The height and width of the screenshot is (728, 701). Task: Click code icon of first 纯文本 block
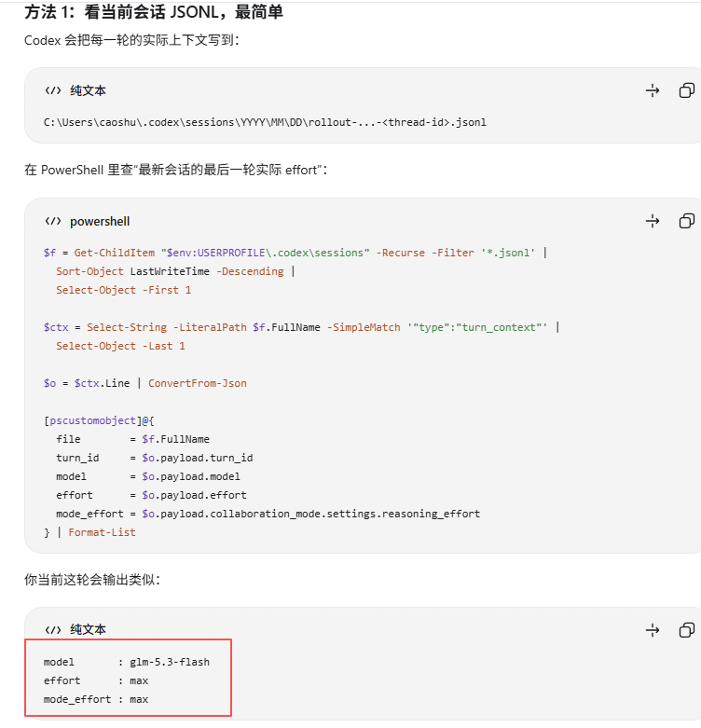[x=53, y=90]
